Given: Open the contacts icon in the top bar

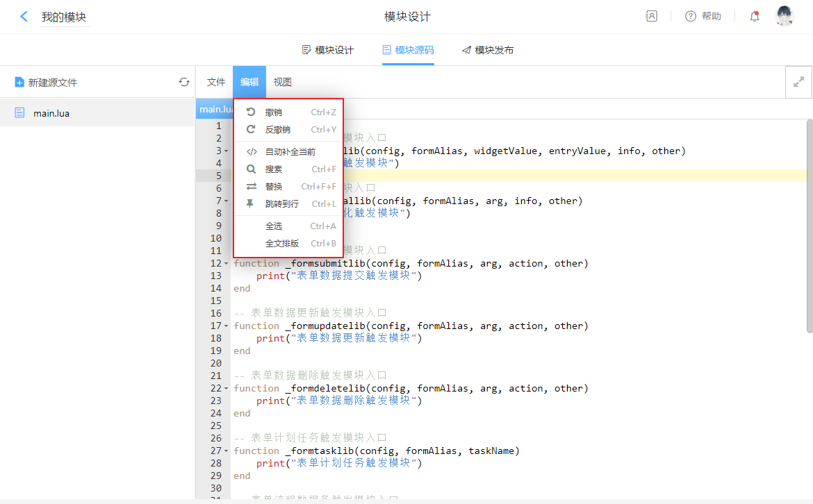Looking at the screenshot, I should pyautogui.click(x=651, y=17).
